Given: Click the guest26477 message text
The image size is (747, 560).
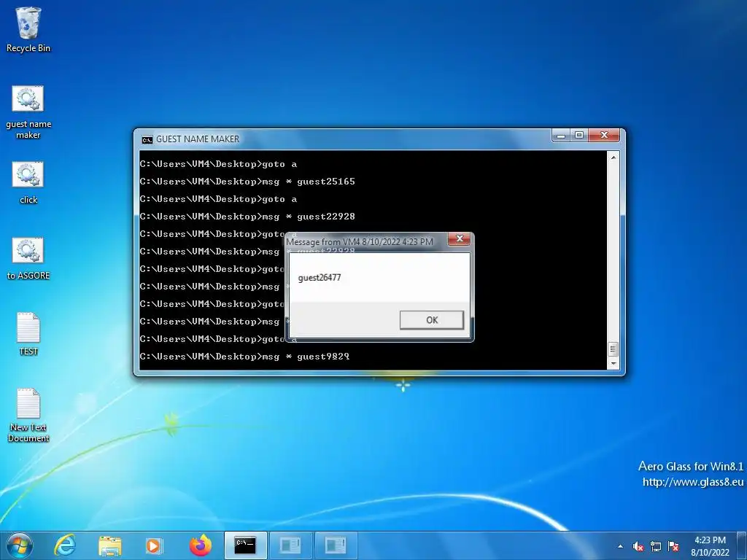Looking at the screenshot, I should [x=320, y=278].
